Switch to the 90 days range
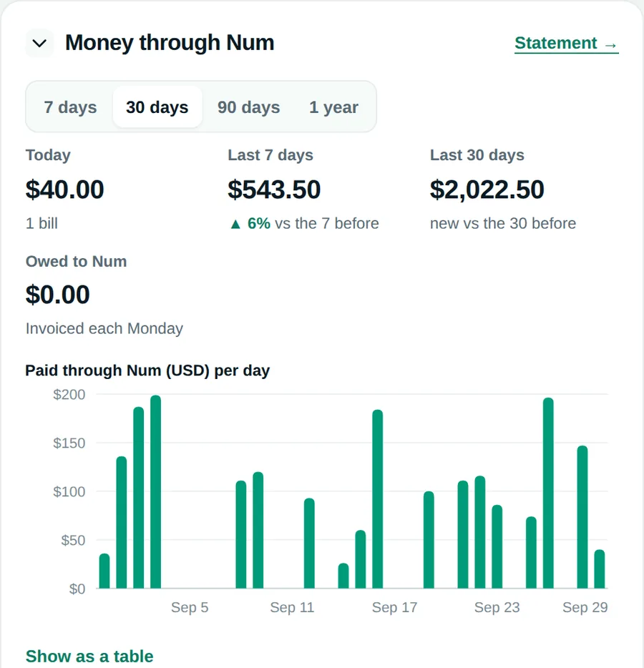Viewport: 644px width, 668px height. (248, 107)
